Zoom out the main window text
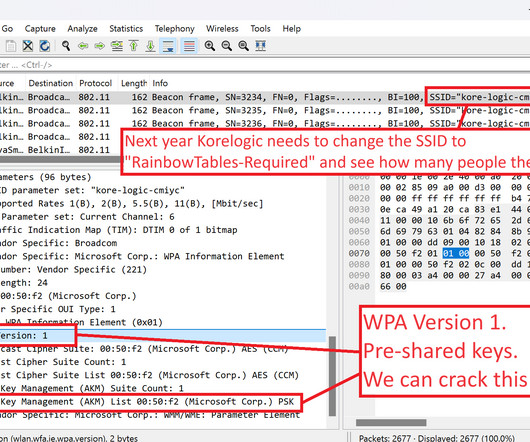The height and width of the screenshot is (442, 530). [x=226, y=46]
